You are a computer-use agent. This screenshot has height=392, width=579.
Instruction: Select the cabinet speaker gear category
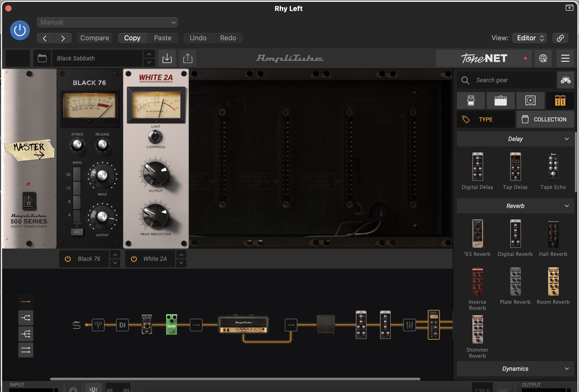tap(531, 101)
